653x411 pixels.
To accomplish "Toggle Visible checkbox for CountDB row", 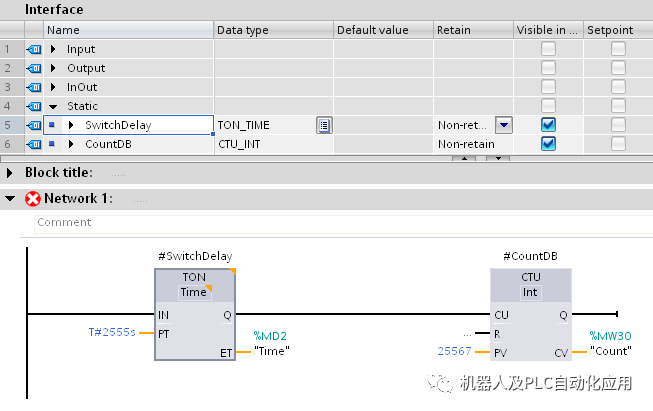I will point(548,144).
